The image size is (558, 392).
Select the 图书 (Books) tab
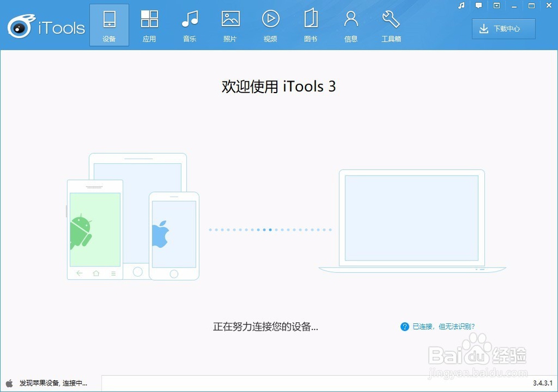click(311, 25)
